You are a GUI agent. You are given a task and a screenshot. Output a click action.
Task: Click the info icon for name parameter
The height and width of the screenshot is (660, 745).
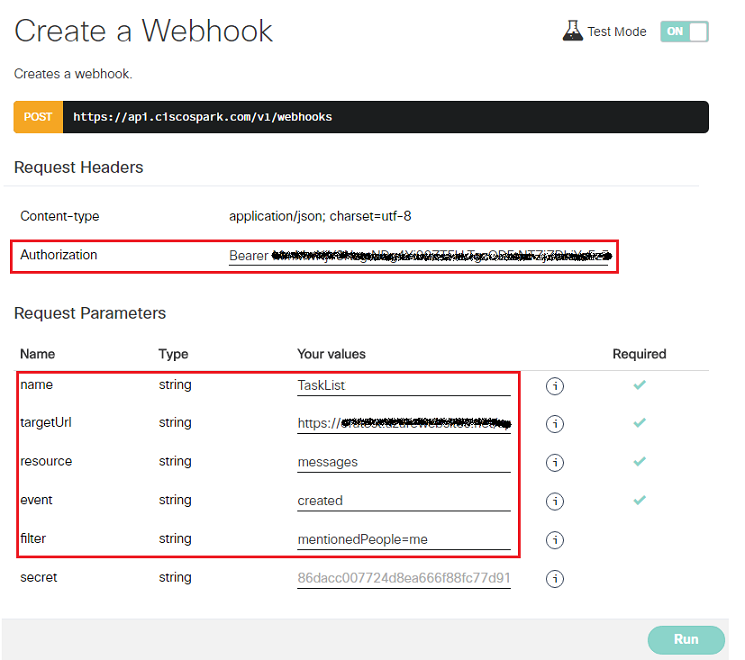(x=555, y=386)
